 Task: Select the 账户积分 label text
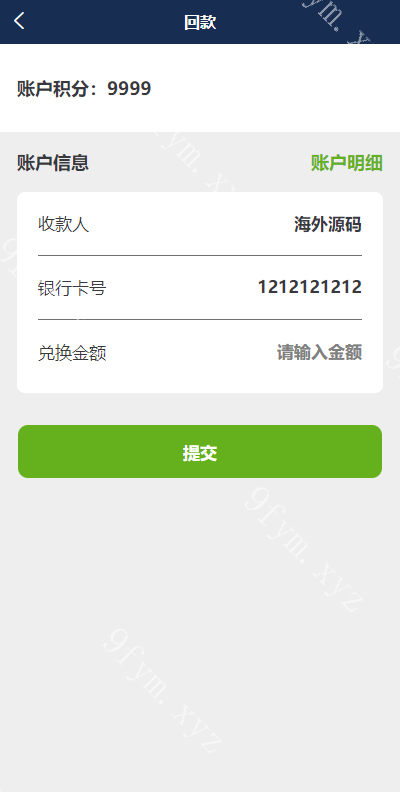[57, 88]
